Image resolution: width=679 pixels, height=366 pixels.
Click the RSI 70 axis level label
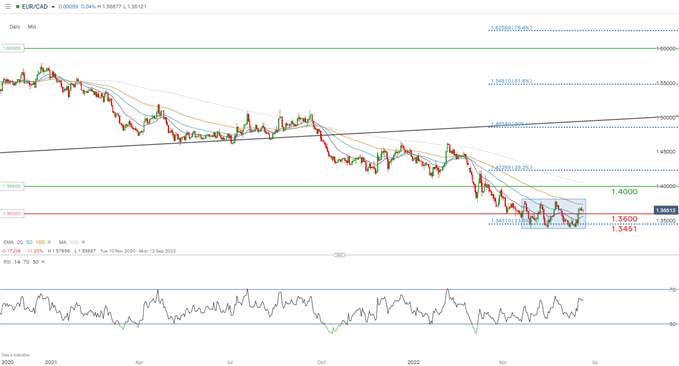[673, 290]
